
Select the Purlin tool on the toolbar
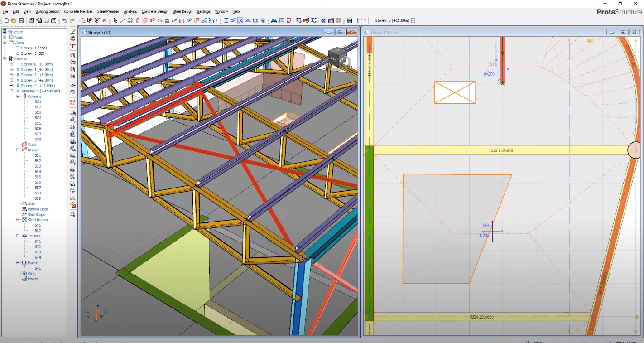click(x=255, y=20)
